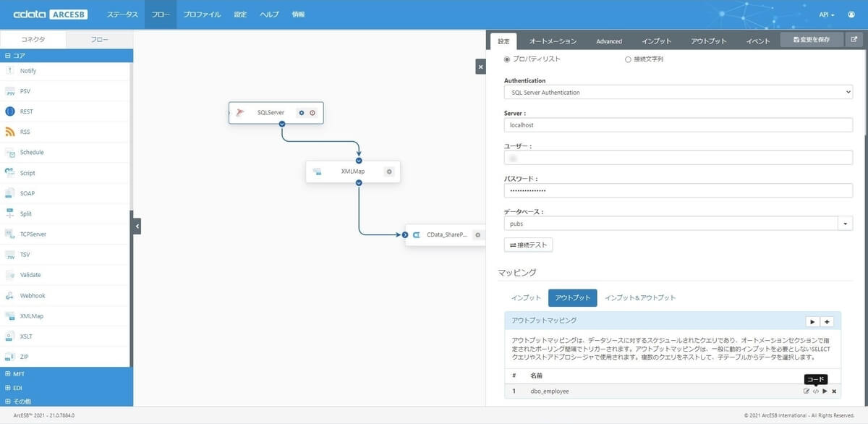Open the Authentication dropdown
This screenshot has height=424, width=868.
click(678, 93)
